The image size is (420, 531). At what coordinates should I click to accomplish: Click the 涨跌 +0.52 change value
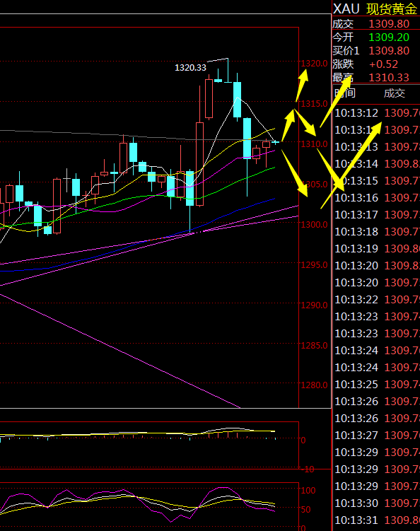click(383, 64)
